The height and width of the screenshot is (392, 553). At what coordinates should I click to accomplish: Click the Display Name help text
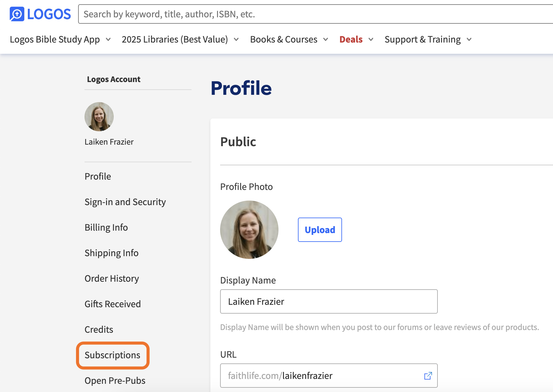click(x=379, y=327)
